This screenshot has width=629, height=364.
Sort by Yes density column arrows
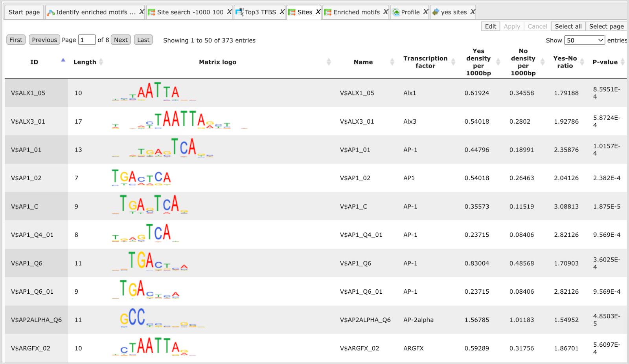point(498,62)
